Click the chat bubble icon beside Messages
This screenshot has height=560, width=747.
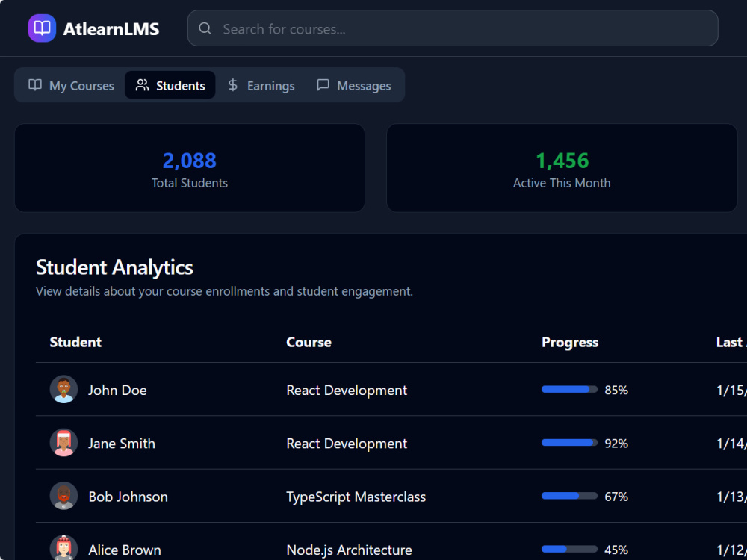click(x=323, y=85)
